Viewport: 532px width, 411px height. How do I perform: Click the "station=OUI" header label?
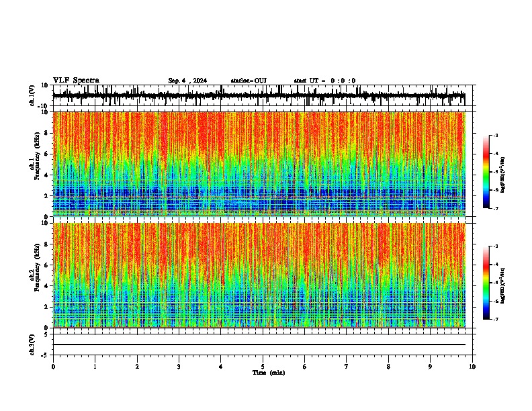click(249, 81)
